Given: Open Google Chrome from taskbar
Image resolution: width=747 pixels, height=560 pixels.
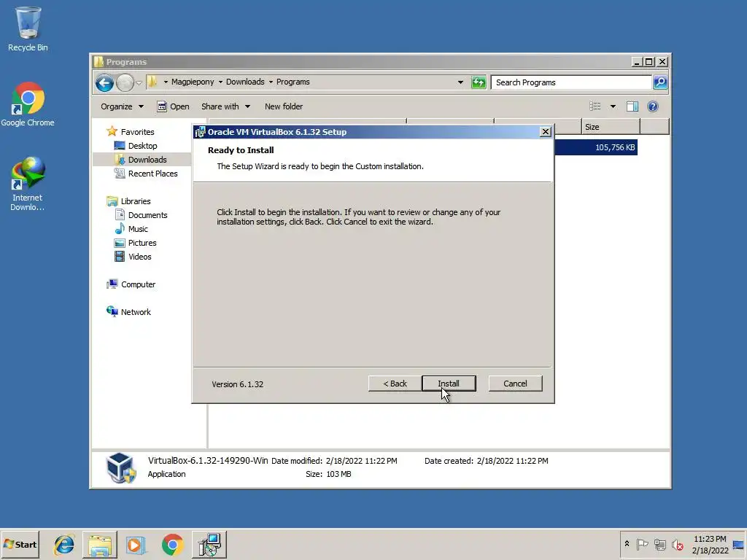Looking at the screenshot, I should click(x=172, y=545).
